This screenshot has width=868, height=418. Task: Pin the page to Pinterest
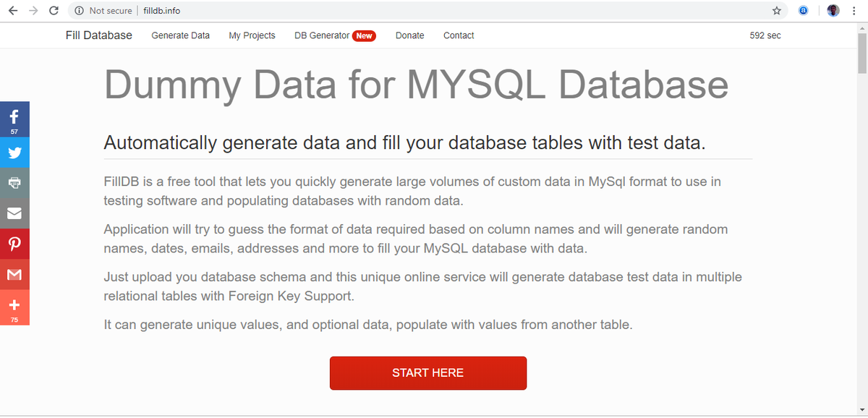pyautogui.click(x=14, y=244)
